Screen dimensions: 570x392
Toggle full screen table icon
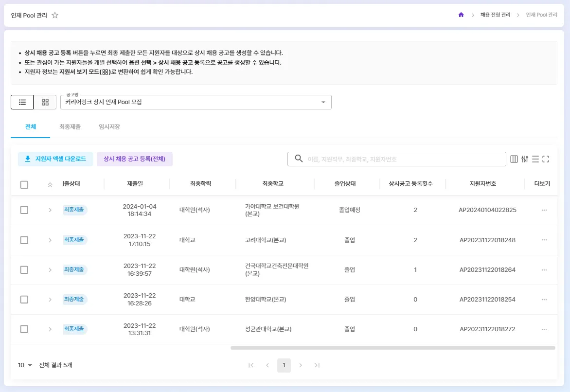(x=546, y=159)
